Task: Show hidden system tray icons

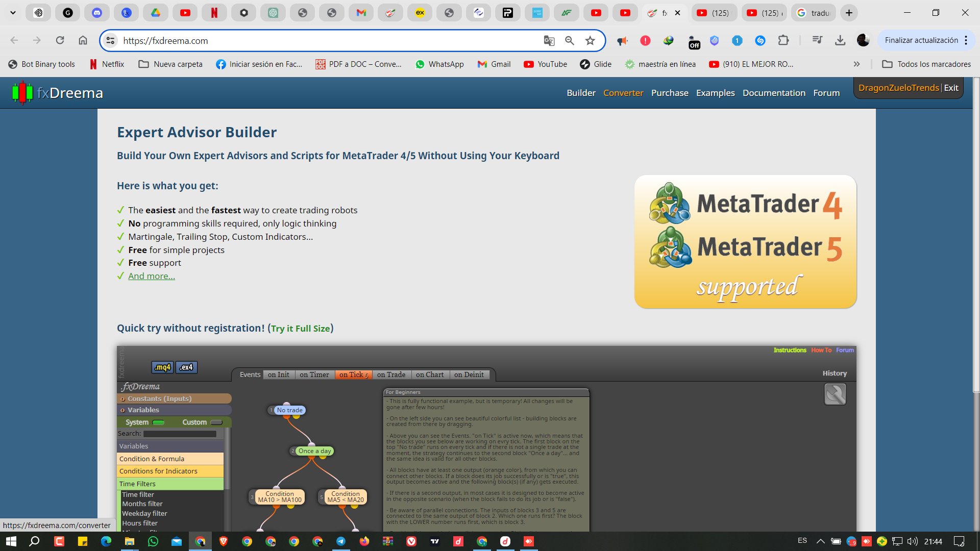Action: tap(820, 541)
